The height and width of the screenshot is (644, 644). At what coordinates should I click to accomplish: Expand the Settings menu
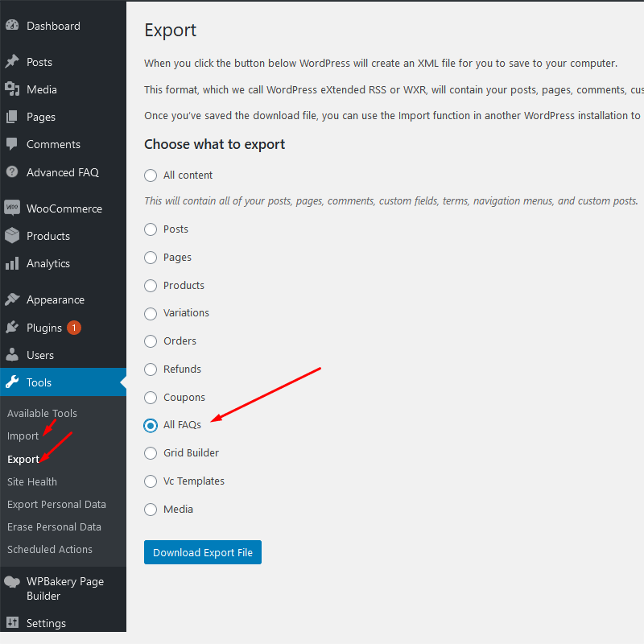(46, 623)
